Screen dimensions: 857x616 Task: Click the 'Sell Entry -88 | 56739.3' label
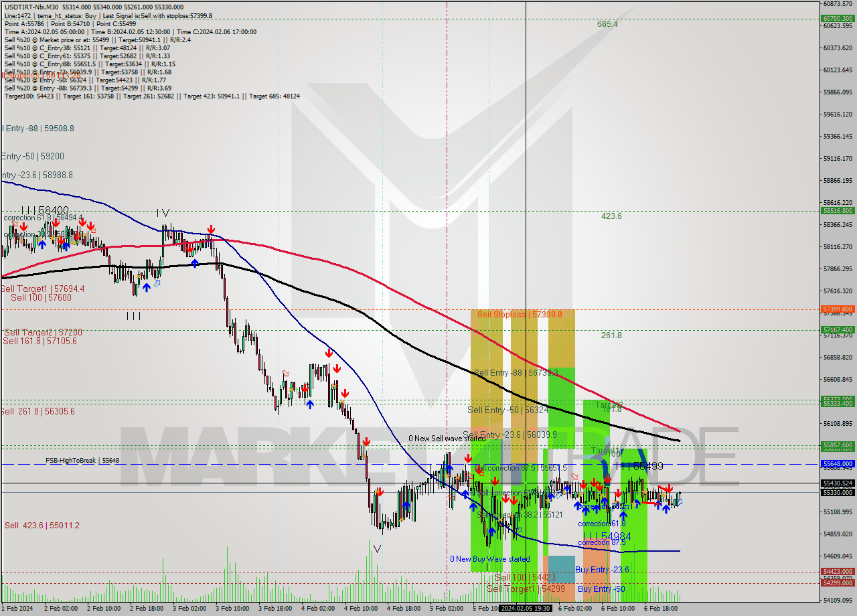point(516,372)
